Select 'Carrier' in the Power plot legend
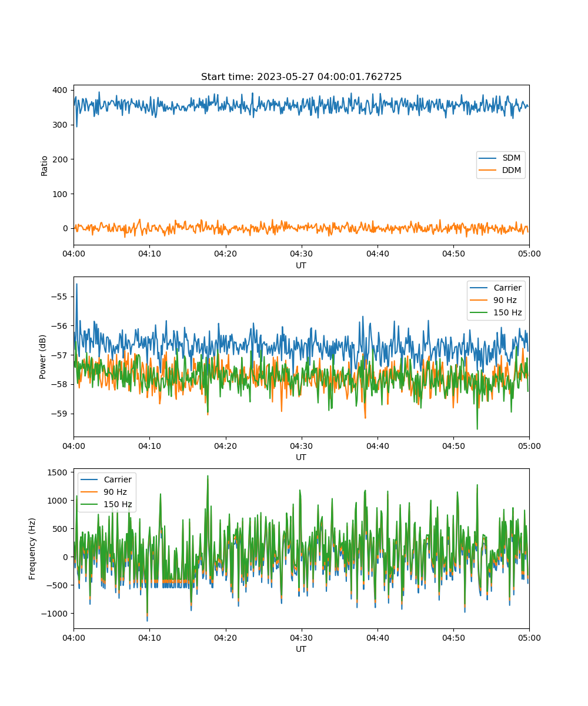Image resolution: width=588 pixels, height=706 pixels. (x=507, y=288)
